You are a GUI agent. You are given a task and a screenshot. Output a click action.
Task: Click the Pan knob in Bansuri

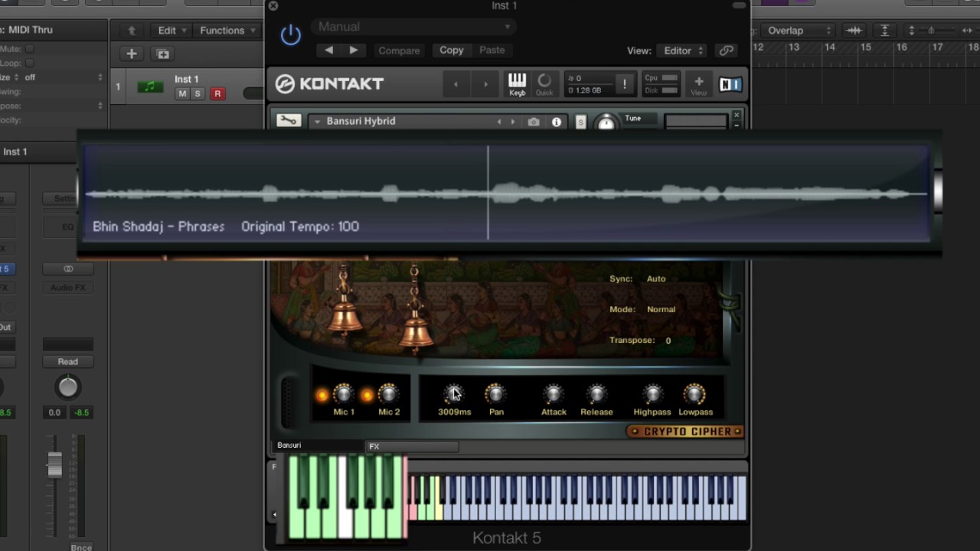496,394
